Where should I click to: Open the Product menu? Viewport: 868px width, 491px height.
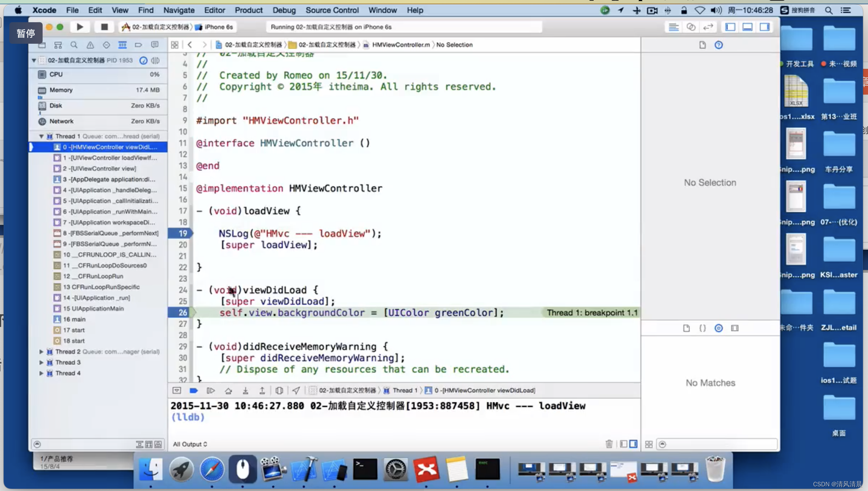click(249, 10)
